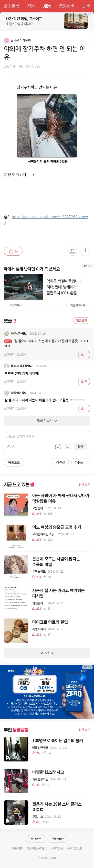The height and width of the screenshot is (868, 94).
Task: Open the three-dot post options menu
Action: 89,41
